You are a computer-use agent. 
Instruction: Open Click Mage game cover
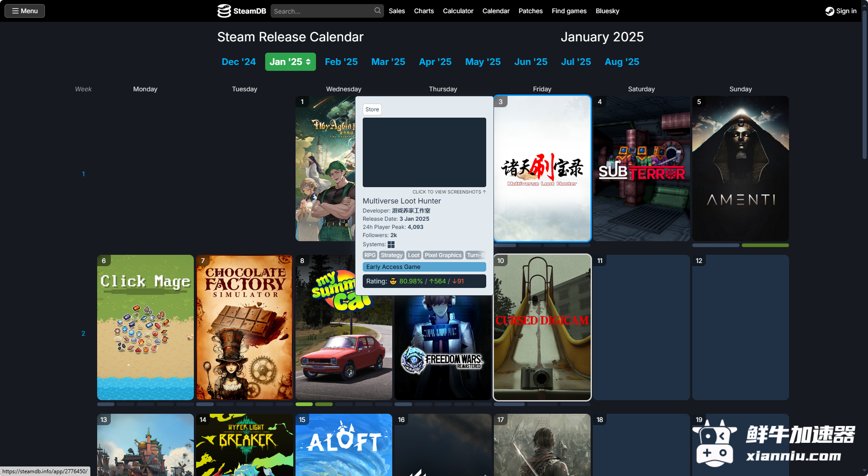[145, 327]
